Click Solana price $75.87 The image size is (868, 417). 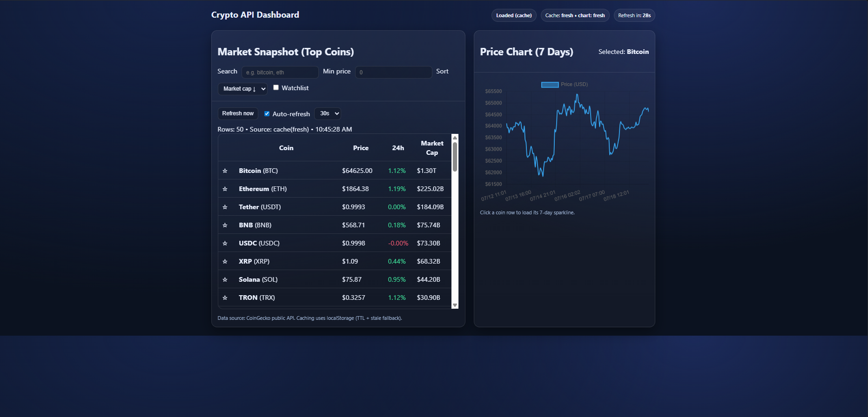click(x=351, y=279)
